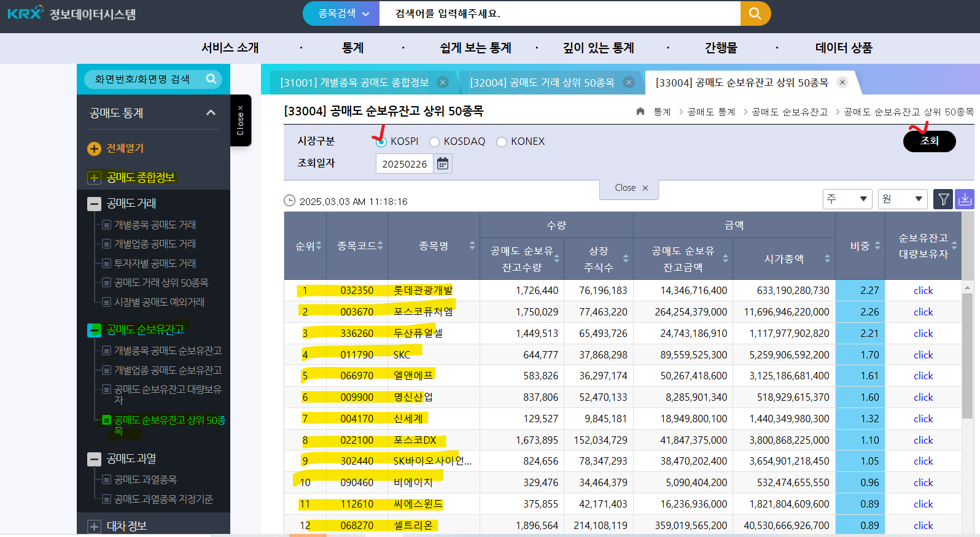Screen dimensions: 980x537
Task: Switch to [31001] 개별종목 공매도 종합정보 tab
Action: pos(354,82)
